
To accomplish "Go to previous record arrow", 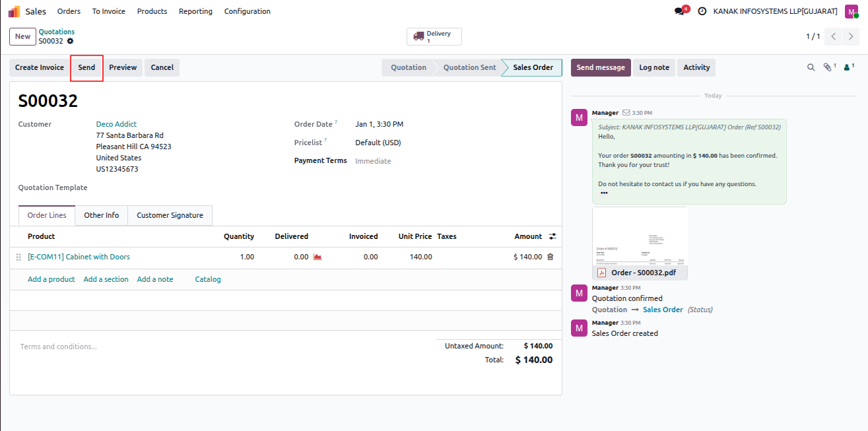I will 834,36.
